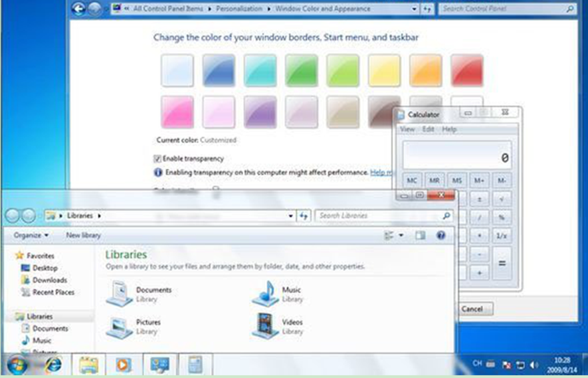The image size is (588, 378).
Task: Click the Explorer help question mark icon
Action: [441, 235]
